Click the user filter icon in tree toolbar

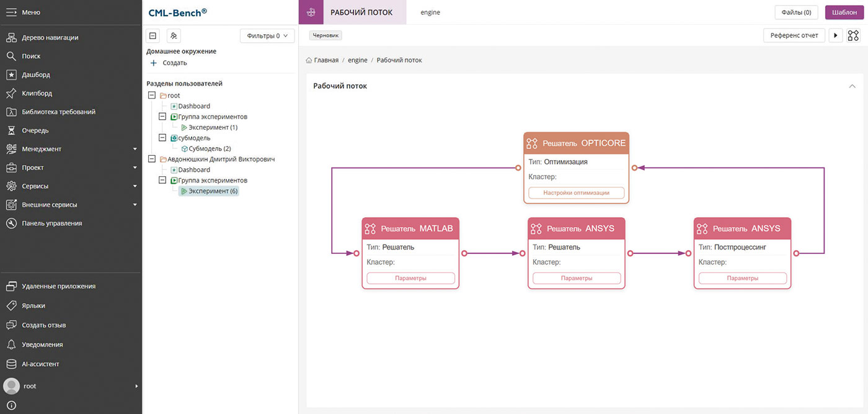coord(174,36)
